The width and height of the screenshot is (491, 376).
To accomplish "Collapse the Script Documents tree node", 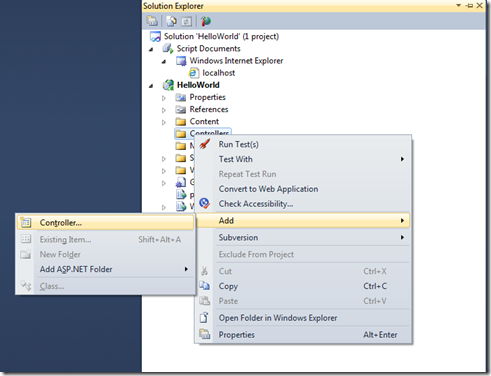I will coord(151,49).
